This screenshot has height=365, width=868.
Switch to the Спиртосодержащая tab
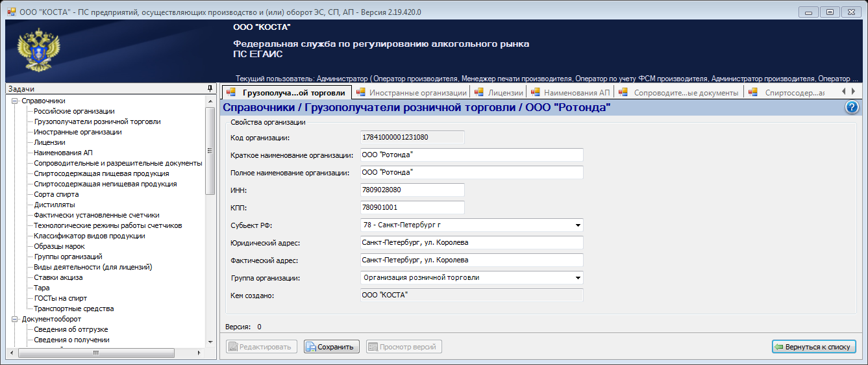tap(786, 93)
